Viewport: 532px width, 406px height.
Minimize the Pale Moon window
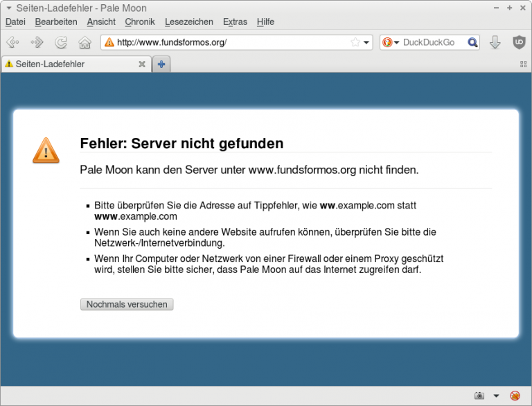[496, 8]
